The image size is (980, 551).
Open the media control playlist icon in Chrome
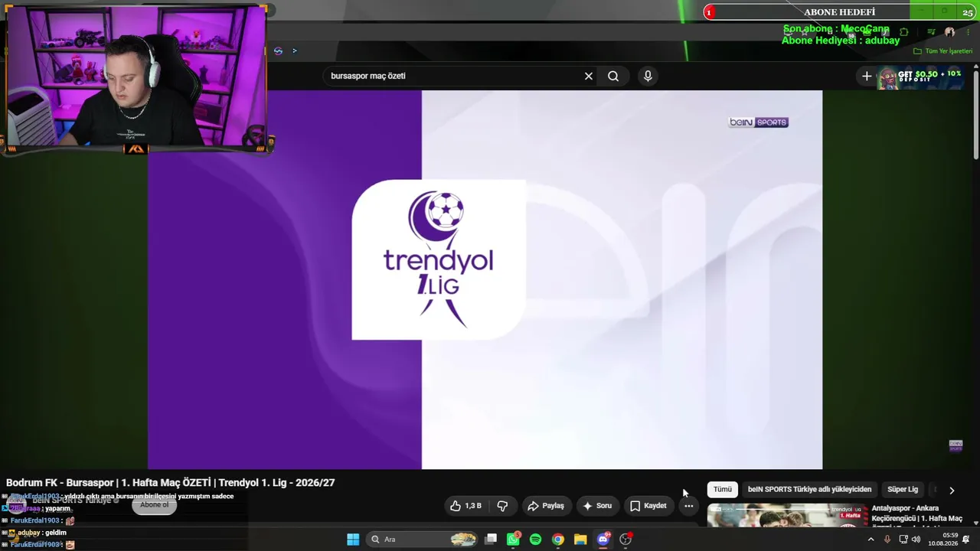[x=931, y=32]
